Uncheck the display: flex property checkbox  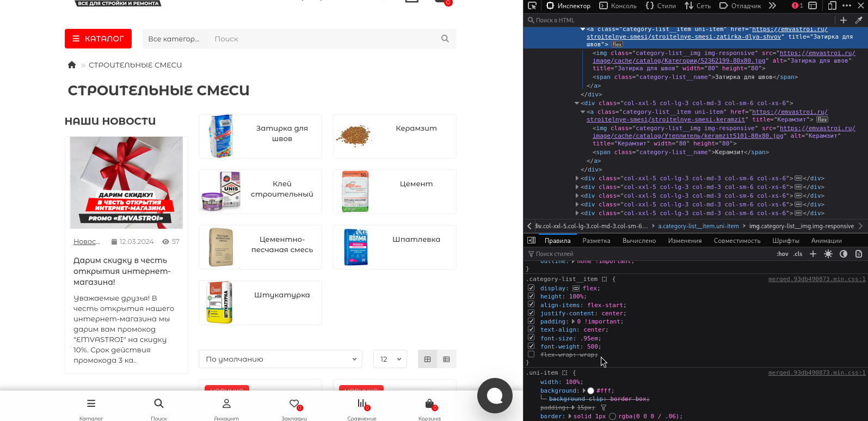coord(531,288)
